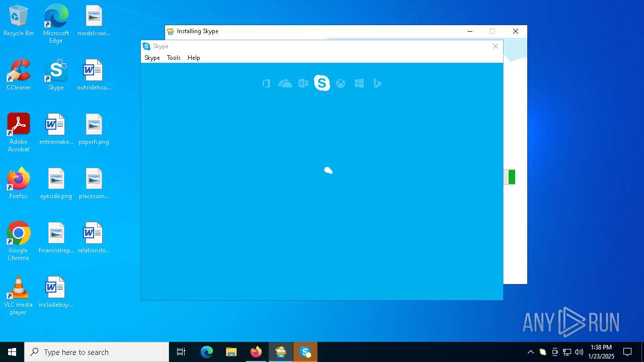Select placesum image file on desktop

(94, 184)
